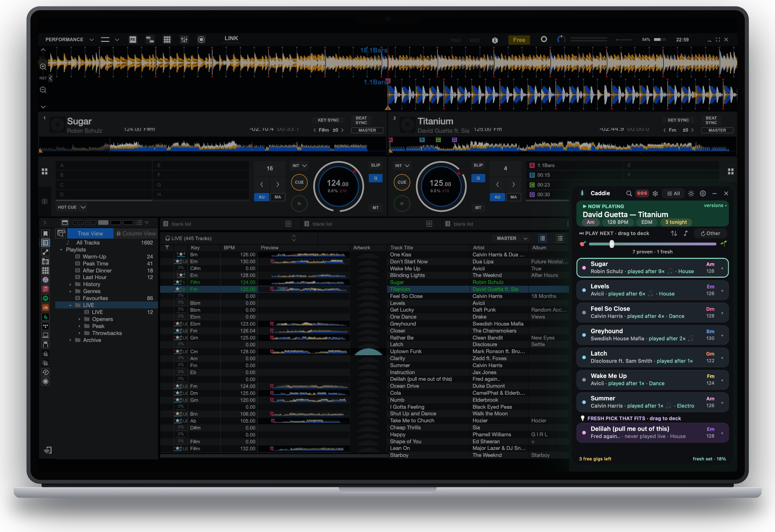Screen dimensions: 775x532
Task: Click the record circle icon in top toolbar
Action: [201, 39]
